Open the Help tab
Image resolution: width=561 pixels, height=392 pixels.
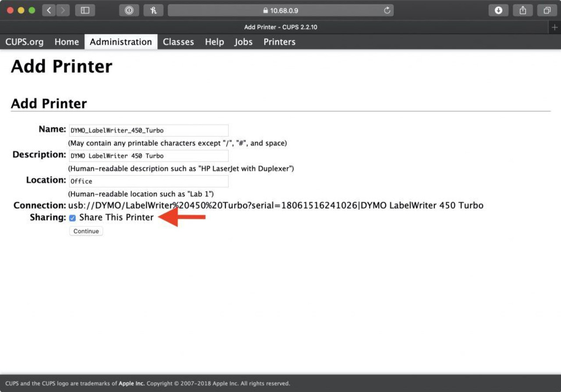(214, 42)
